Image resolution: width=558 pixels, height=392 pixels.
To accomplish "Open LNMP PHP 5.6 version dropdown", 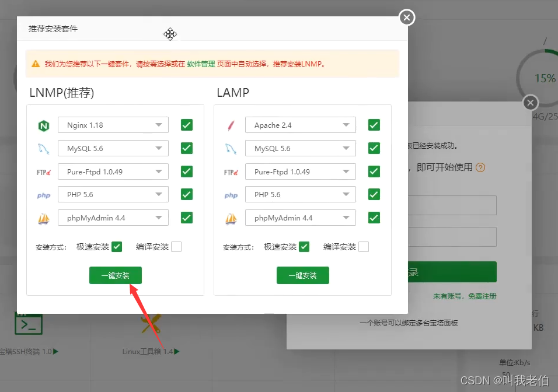I will point(113,194).
